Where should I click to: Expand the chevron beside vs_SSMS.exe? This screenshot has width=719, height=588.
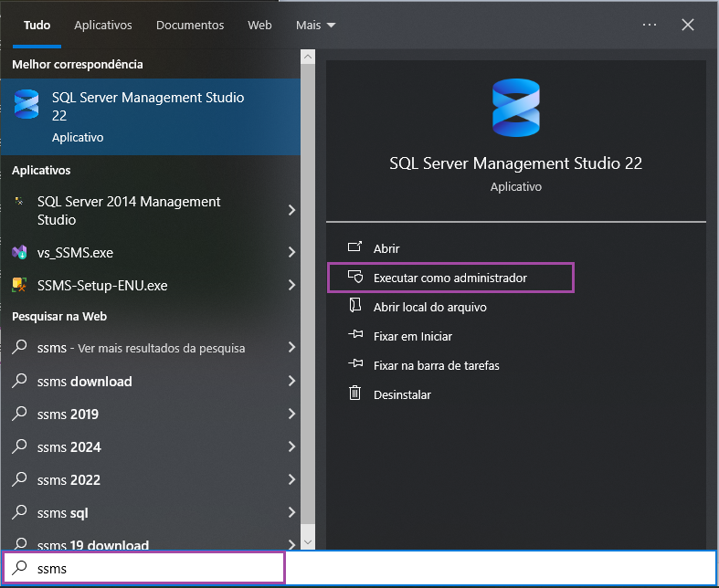click(291, 253)
